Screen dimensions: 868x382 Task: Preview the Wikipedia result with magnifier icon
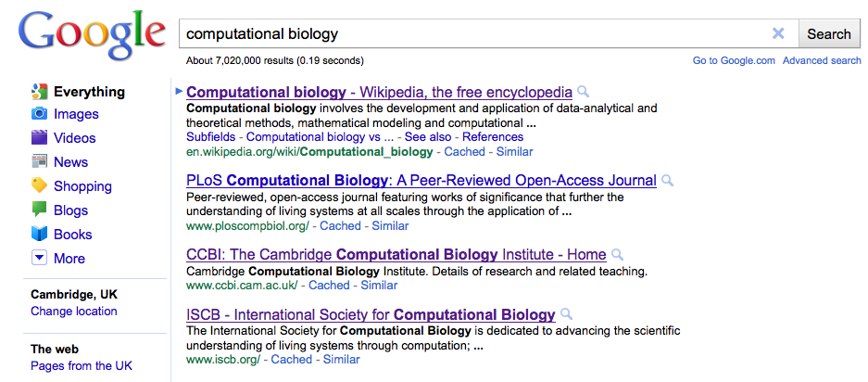pyautogui.click(x=583, y=92)
